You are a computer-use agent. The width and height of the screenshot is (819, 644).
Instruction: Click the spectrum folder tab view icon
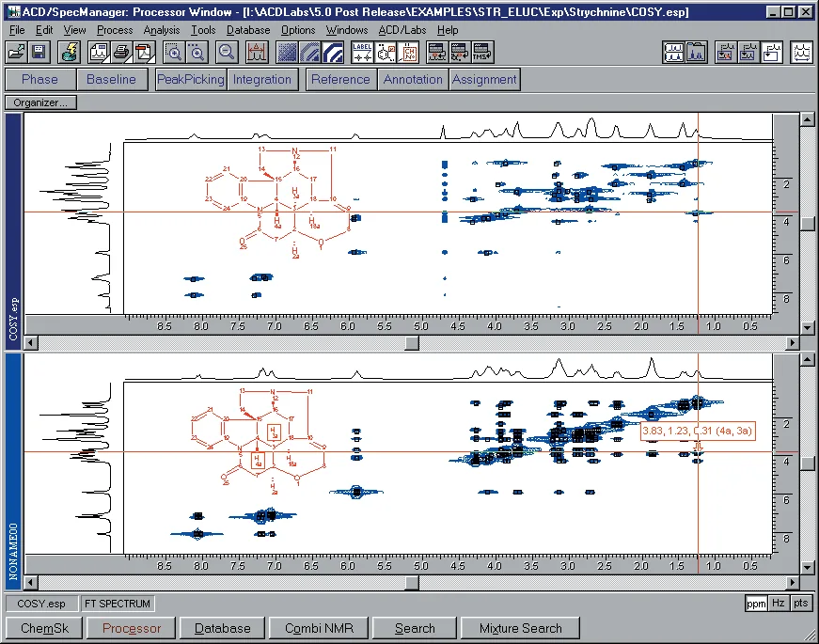(696, 53)
